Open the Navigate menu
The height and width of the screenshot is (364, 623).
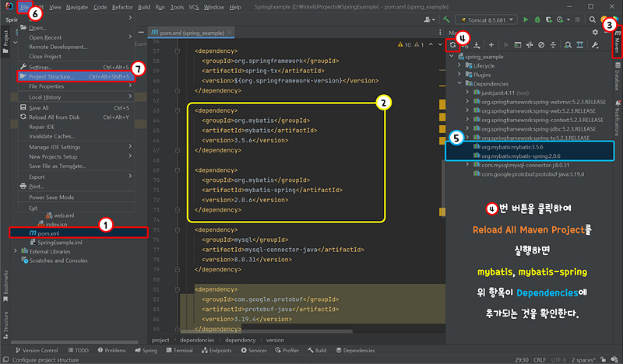pos(77,7)
